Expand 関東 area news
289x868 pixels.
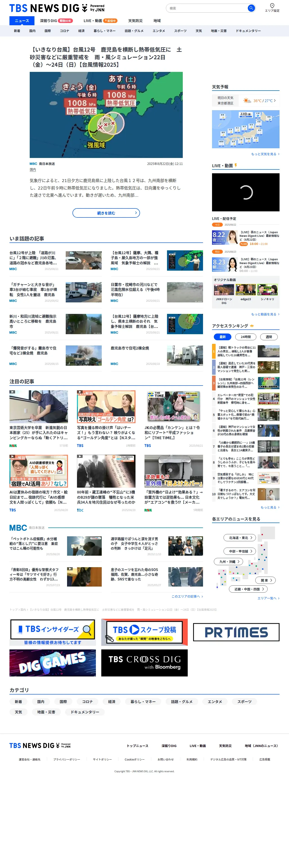pos(266,580)
